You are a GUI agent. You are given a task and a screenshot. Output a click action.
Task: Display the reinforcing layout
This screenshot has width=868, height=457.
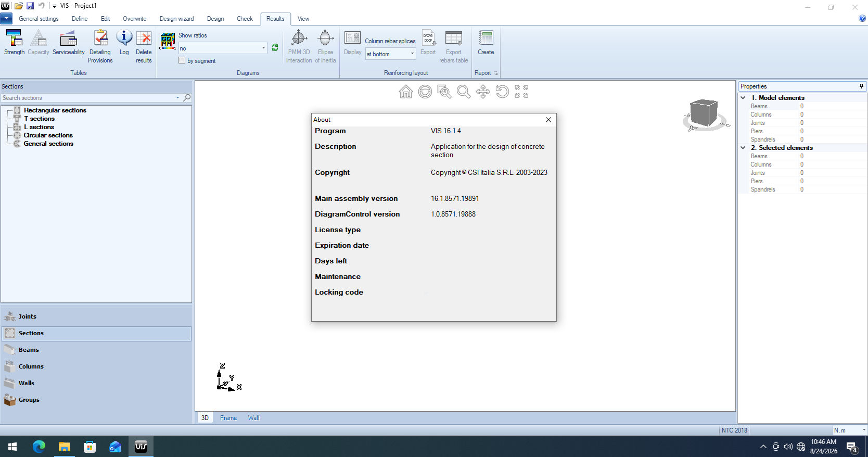(x=352, y=42)
